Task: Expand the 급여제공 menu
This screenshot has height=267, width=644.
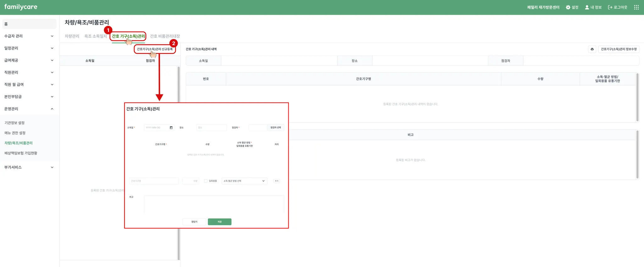Action: click(29, 60)
